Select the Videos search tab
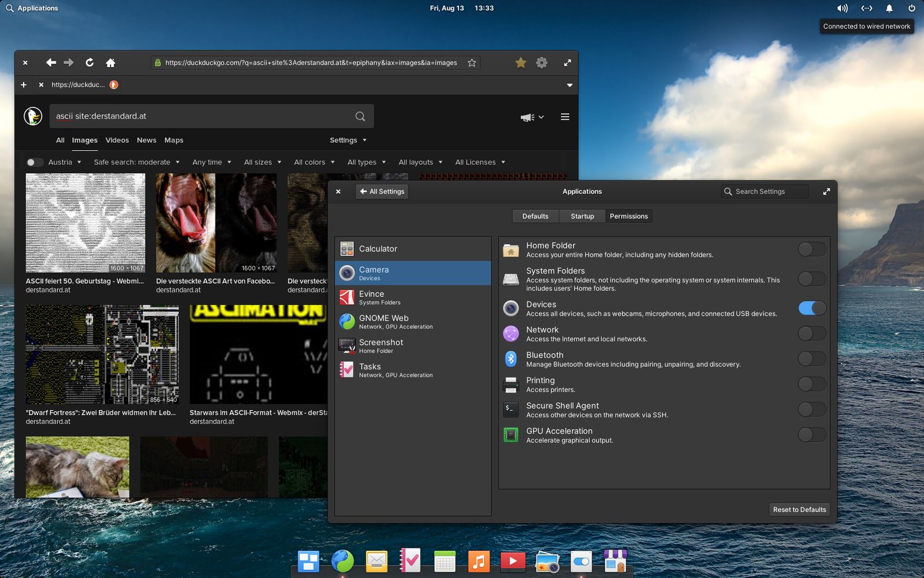This screenshot has height=578, width=924. pyautogui.click(x=117, y=140)
